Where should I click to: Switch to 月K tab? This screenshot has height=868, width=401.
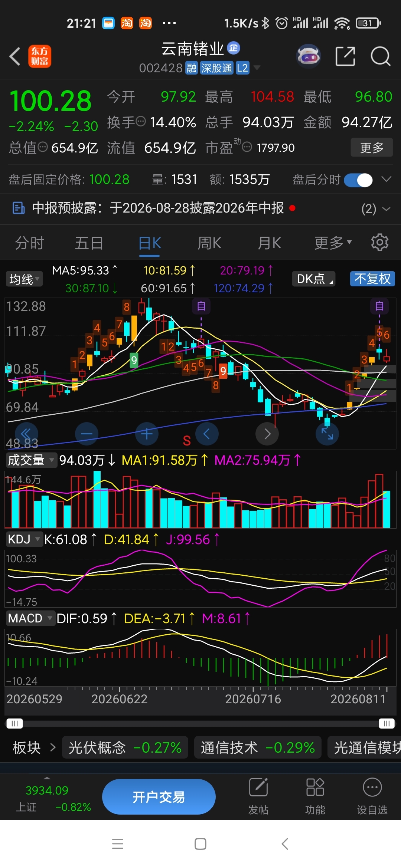(x=269, y=243)
